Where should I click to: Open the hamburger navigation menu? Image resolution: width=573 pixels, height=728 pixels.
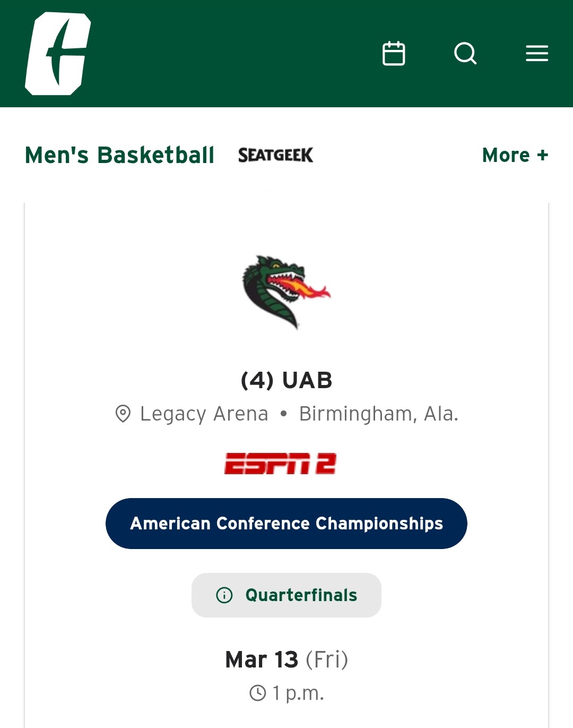[537, 54]
